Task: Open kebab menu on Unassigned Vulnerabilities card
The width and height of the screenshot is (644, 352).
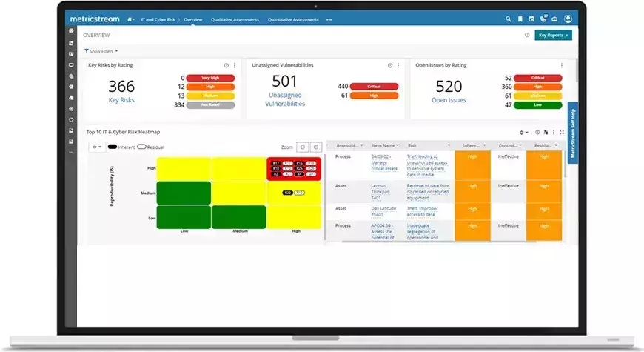Action: click(398, 65)
